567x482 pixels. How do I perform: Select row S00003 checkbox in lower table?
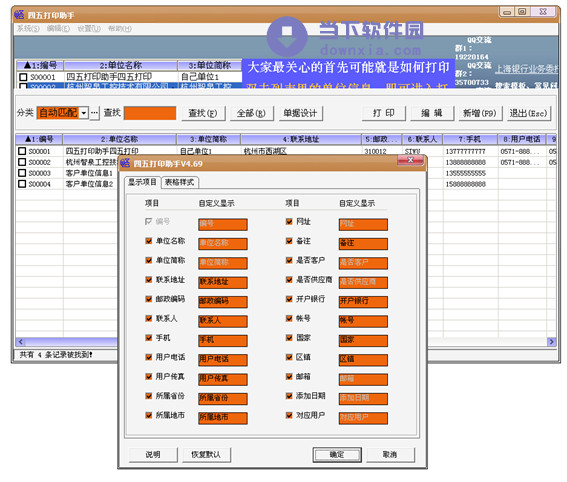pyautogui.click(x=22, y=173)
